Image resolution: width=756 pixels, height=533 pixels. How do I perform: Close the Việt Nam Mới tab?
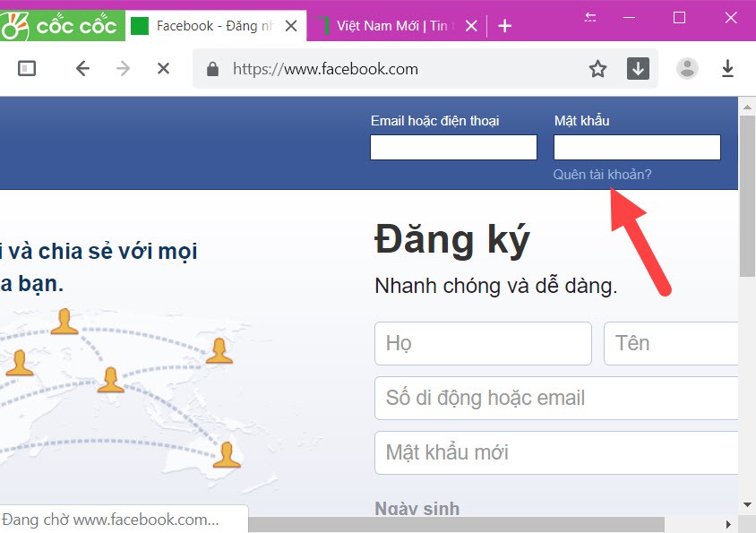[471, 26]
